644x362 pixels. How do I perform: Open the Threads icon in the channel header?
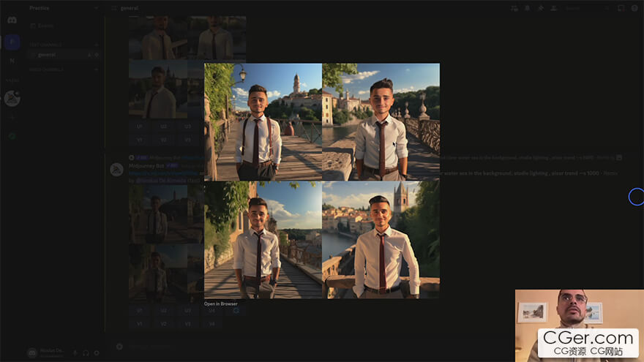pos(514,8)
